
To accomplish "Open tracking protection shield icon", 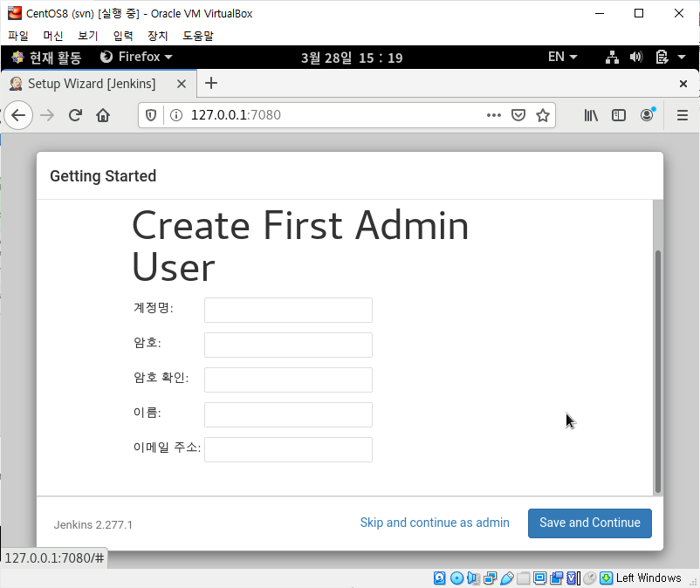I will point(151,115).
